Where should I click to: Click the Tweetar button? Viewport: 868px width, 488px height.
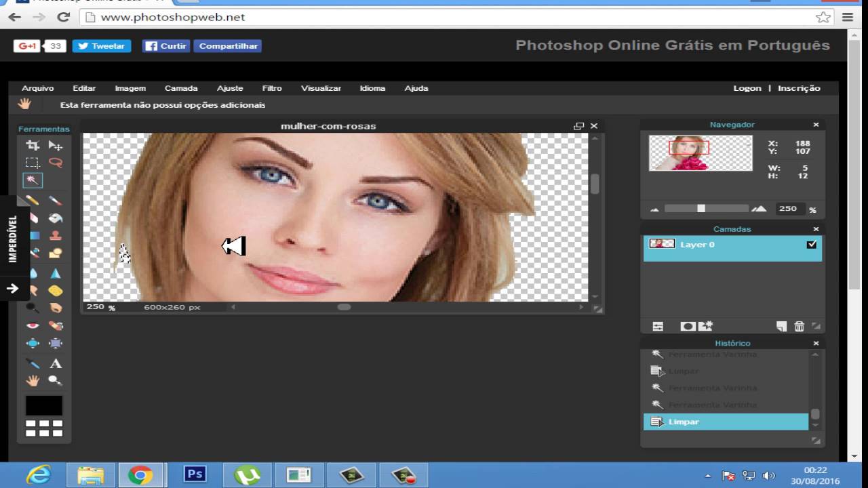point(102,46)
